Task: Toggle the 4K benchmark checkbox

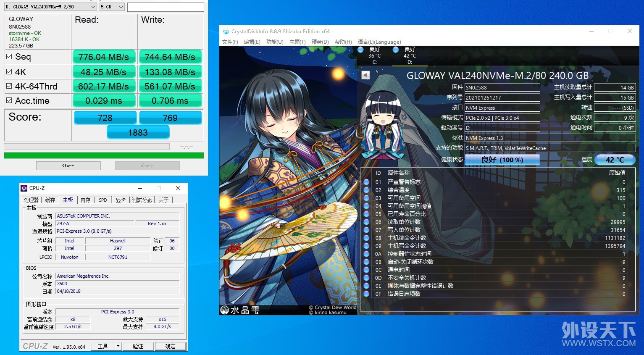Action: coord(9,71)
